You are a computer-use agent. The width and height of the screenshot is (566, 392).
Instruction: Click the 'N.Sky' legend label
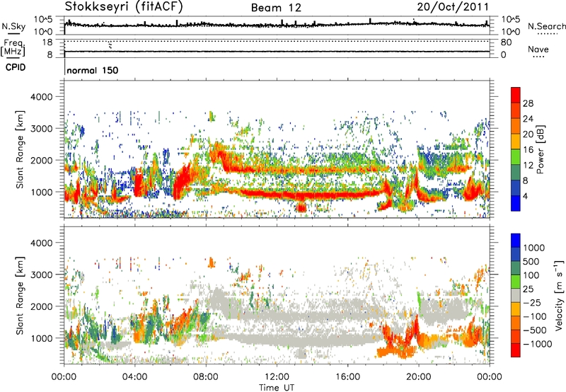click(13, 27)
